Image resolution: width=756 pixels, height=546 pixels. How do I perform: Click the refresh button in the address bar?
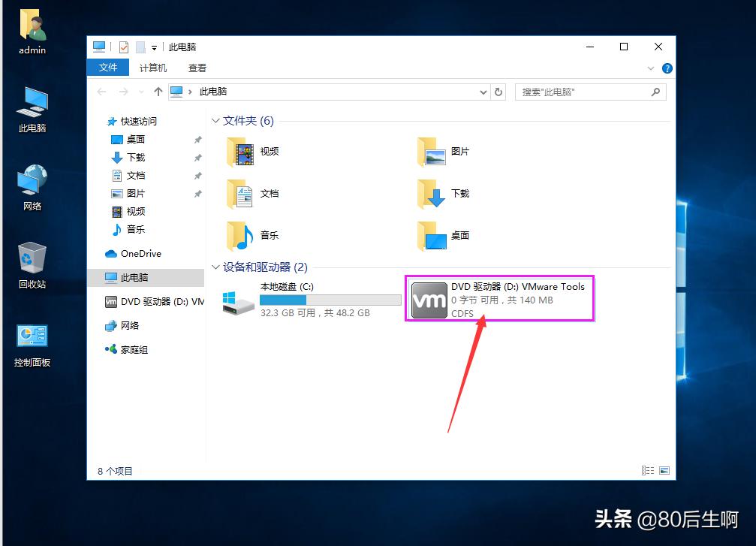click(498, 92)
